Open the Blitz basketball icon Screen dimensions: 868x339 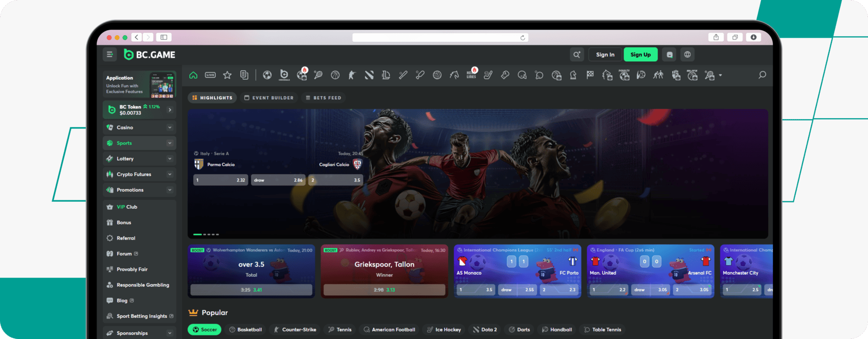[692, 74]
